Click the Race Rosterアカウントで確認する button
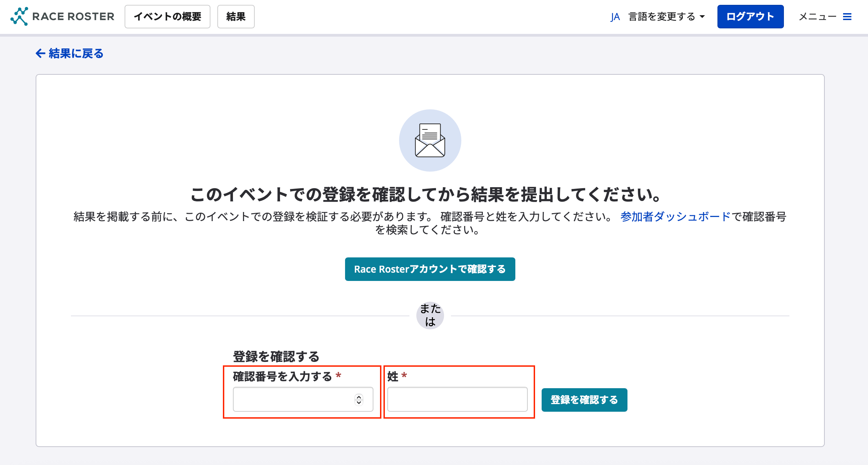 430,269
